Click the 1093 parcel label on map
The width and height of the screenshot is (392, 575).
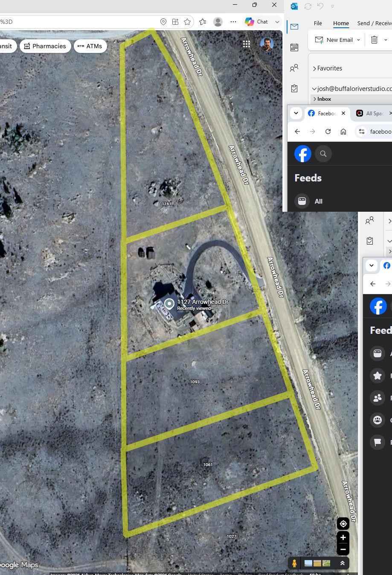click(195, 382)
